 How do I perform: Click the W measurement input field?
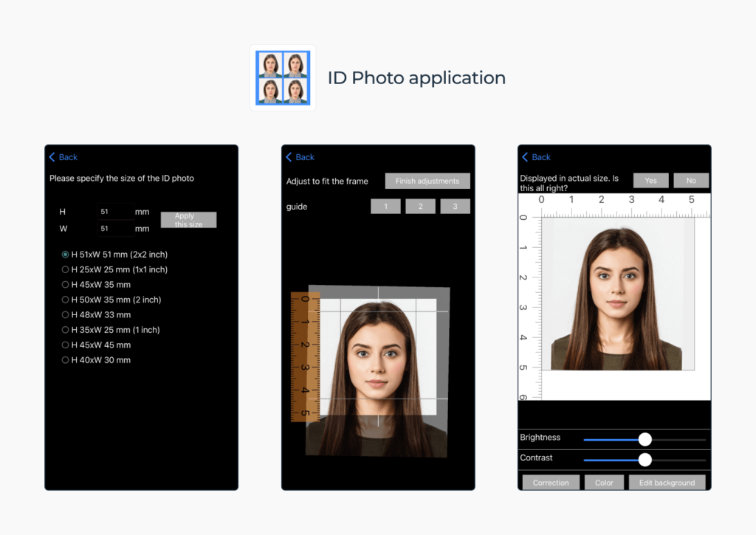point(115,228)
